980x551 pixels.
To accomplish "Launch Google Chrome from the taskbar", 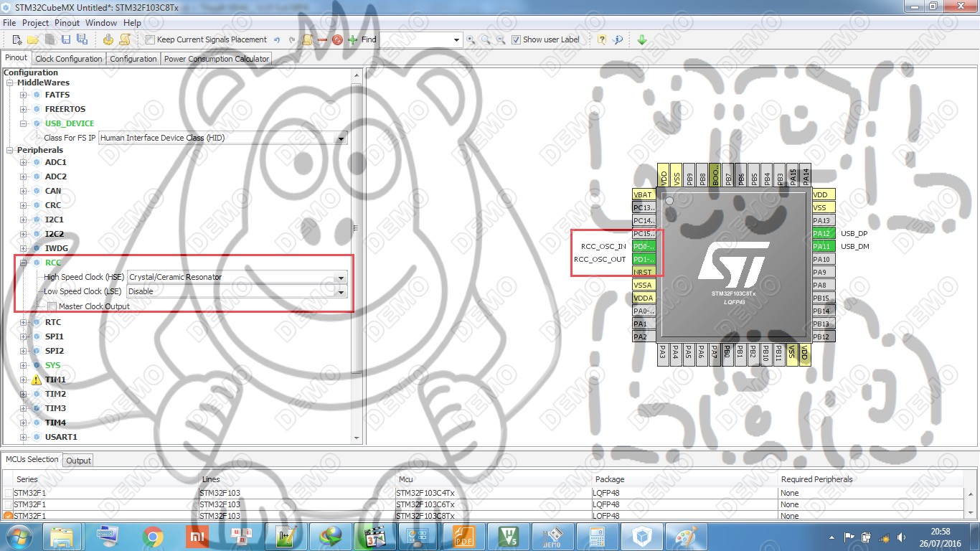I will 151,536.
